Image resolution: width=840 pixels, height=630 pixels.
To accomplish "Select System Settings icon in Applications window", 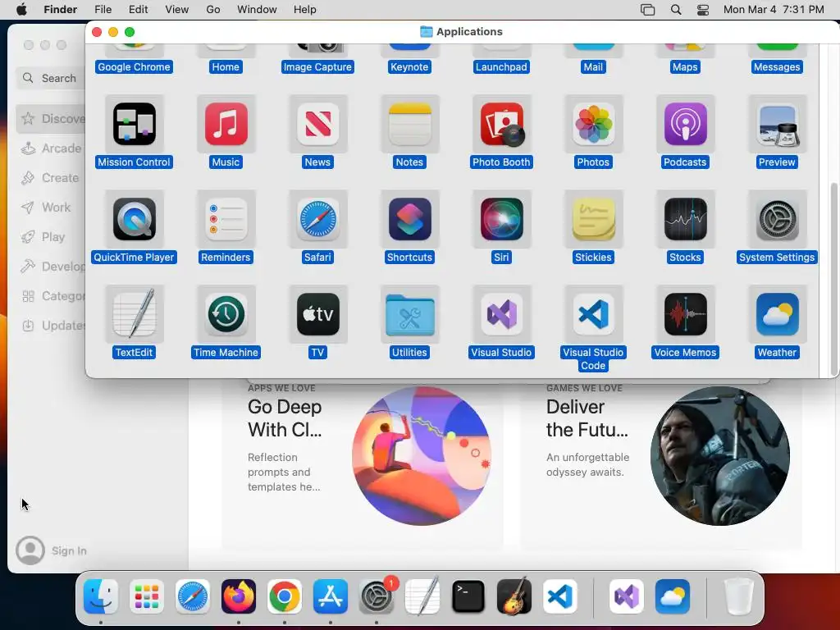I will click(778, 219).
